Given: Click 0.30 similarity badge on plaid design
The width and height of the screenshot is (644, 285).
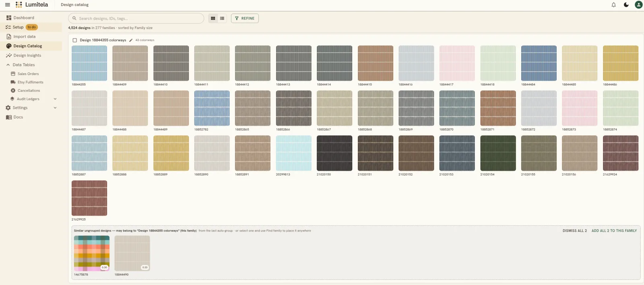Looking at the screenshot, I should [104, 267].
